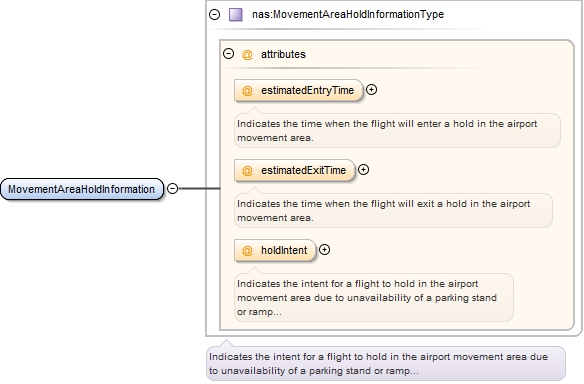Screen dimensions: 584x384
Task: Select the MovementAreaHoldInformation element box
Action: pos(82,189)
